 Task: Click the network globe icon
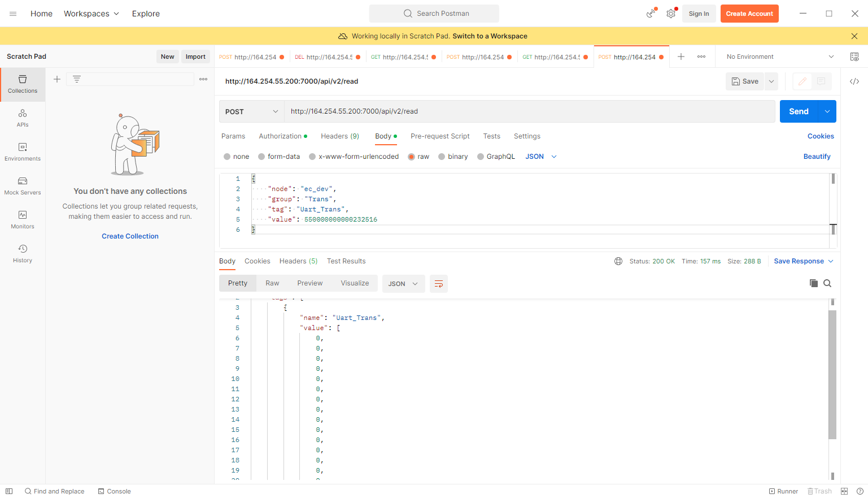tap(618, 261)
